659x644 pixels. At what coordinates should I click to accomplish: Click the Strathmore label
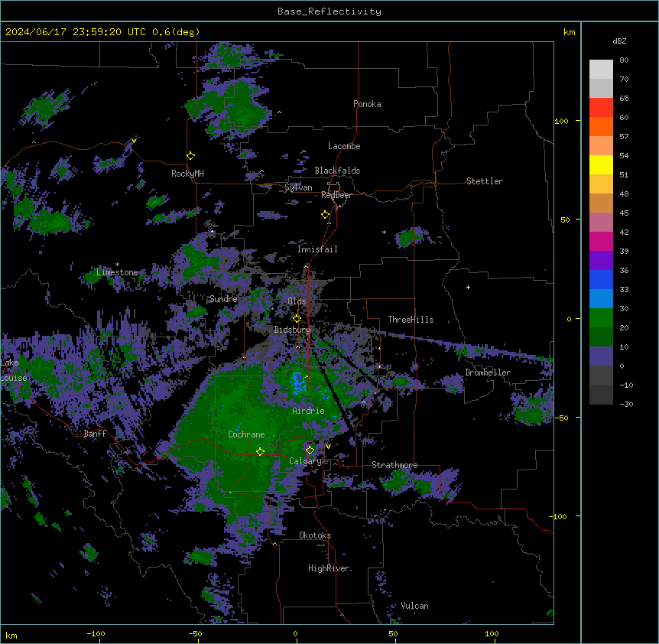(x=394, y=465)
